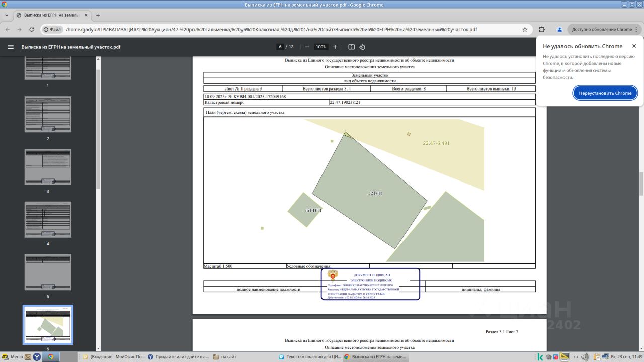Reload the current page
This screenshot has height=362, width=644.
pos(32,29)
